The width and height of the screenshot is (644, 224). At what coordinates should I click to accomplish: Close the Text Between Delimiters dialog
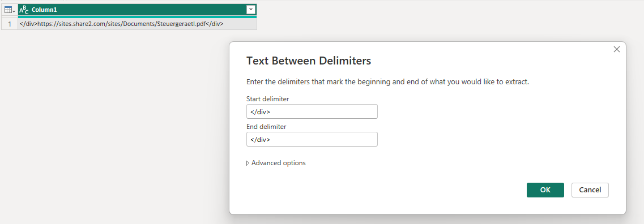[x=616, y=49]
